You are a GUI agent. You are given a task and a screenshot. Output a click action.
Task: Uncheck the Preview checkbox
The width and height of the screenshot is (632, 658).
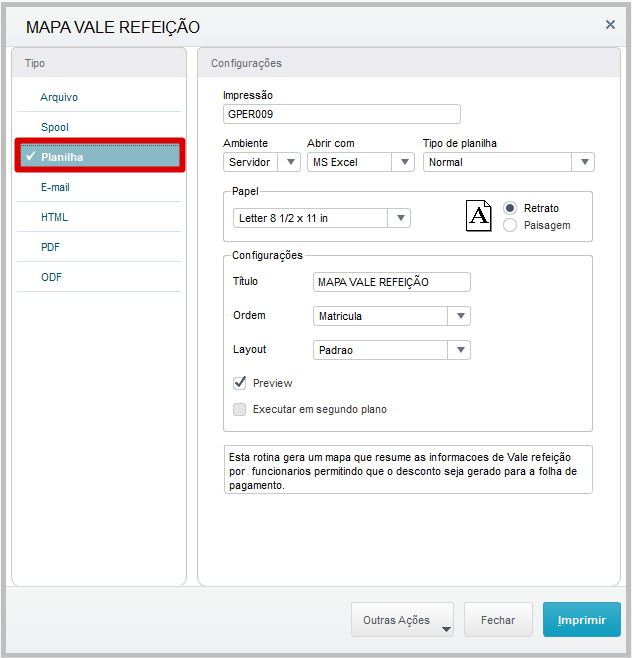(x=240, y=383)
